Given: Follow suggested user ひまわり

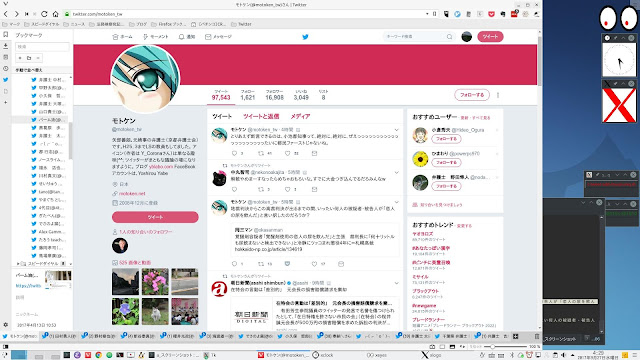Looking at the screenshot, I should (447, 162).
